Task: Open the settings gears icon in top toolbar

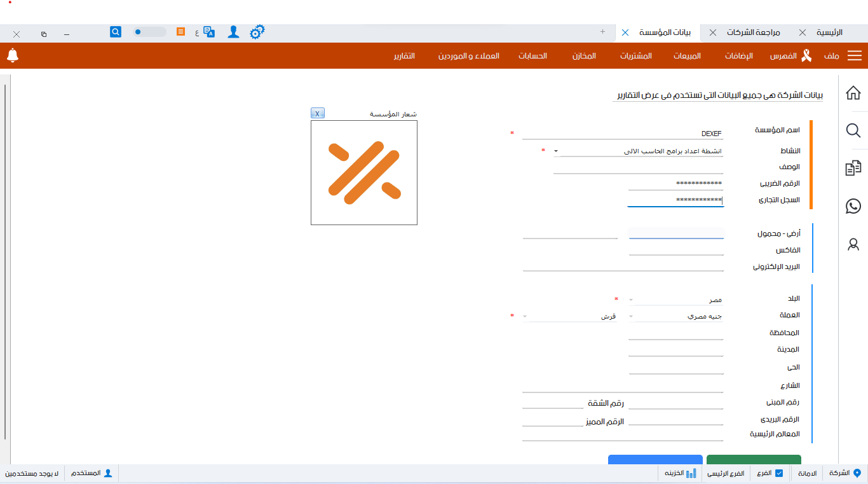Action: (257, 32)
